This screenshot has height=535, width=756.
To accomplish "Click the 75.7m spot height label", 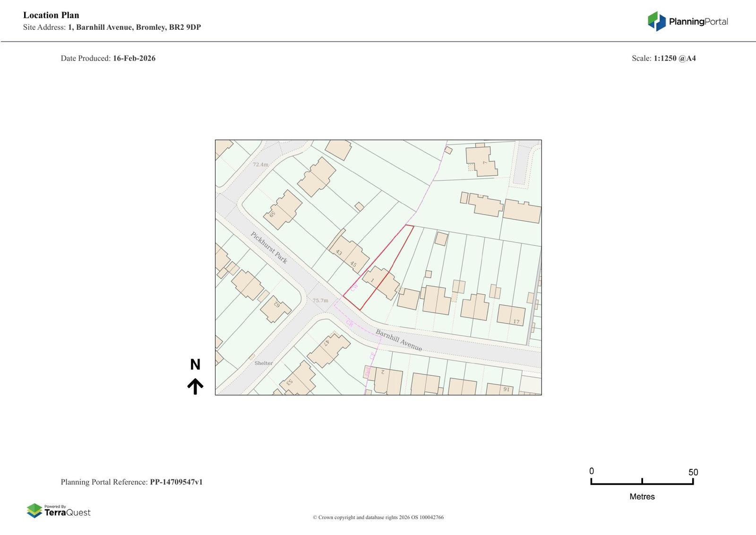I will (x=320, y=301).
